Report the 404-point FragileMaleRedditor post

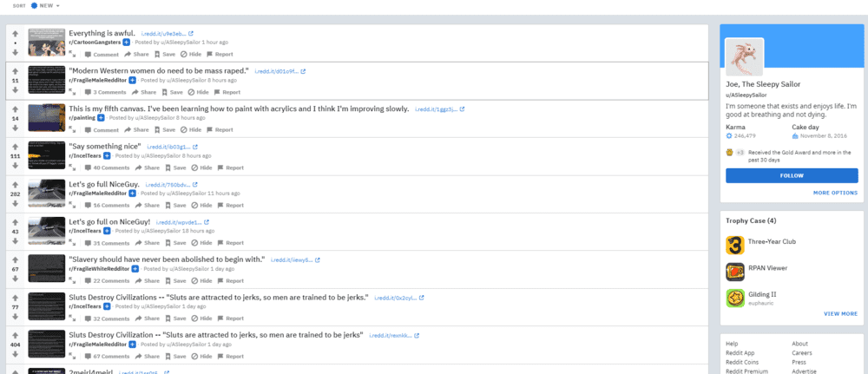231,357
